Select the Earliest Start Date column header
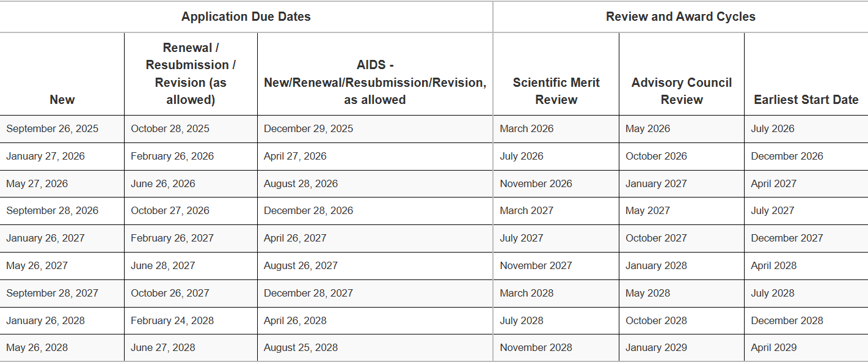Screen dimensions: 868x362 click(806, 100)
